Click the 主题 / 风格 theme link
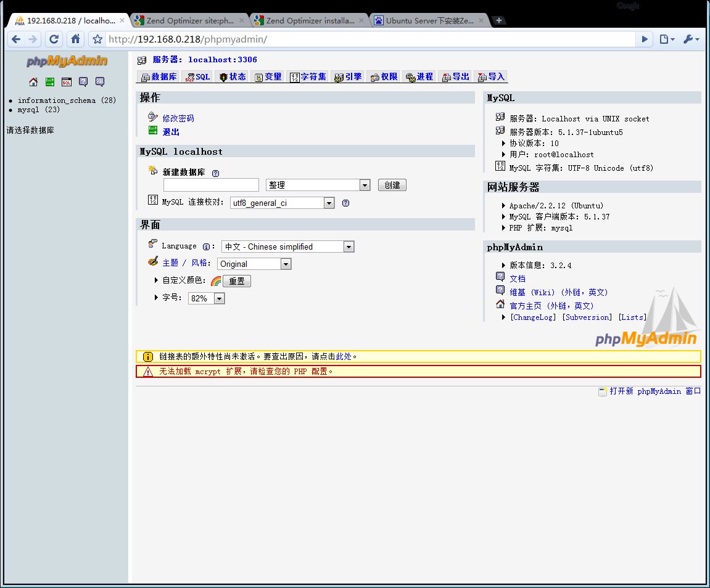710x588 pixels. pyautogui.click(x=186, y=263)
